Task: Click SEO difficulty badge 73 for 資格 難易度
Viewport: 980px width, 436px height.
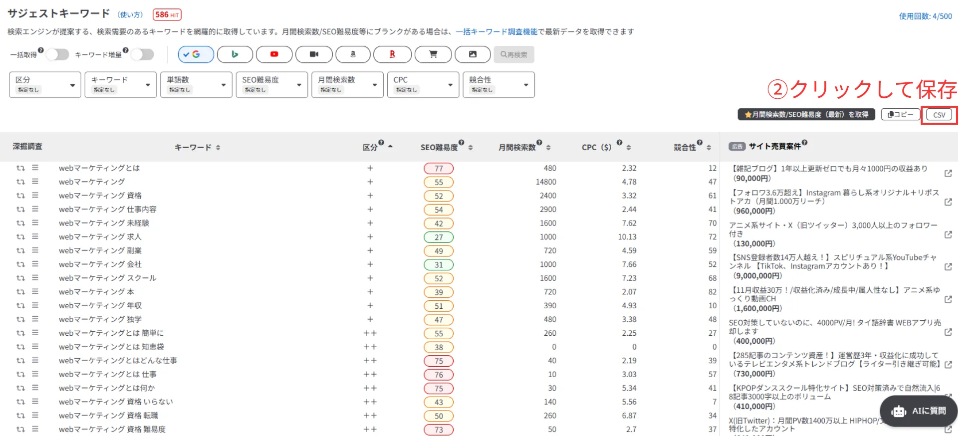Action: tap(439, 430)
